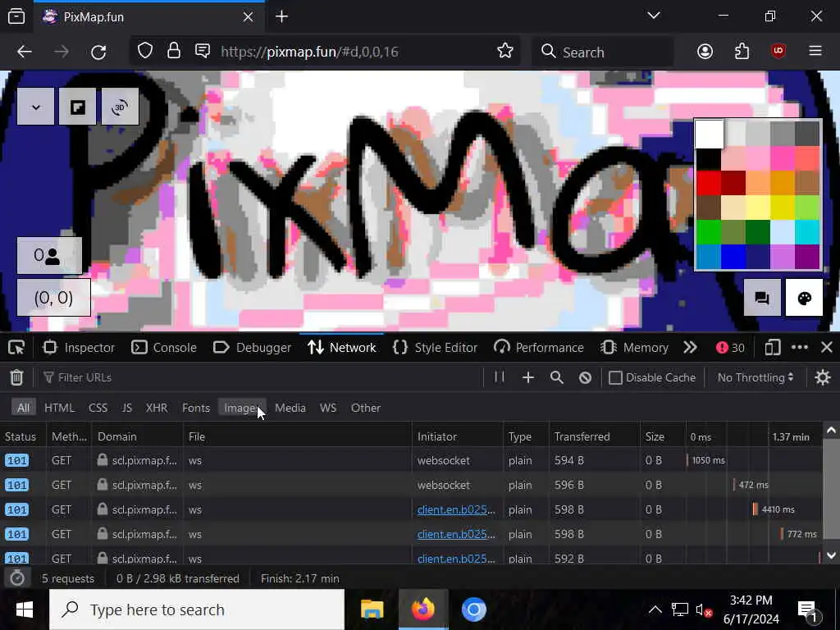Filter requests by Images
The width and height of the screenshot is (840, 630).
click(x=242, y=408)
